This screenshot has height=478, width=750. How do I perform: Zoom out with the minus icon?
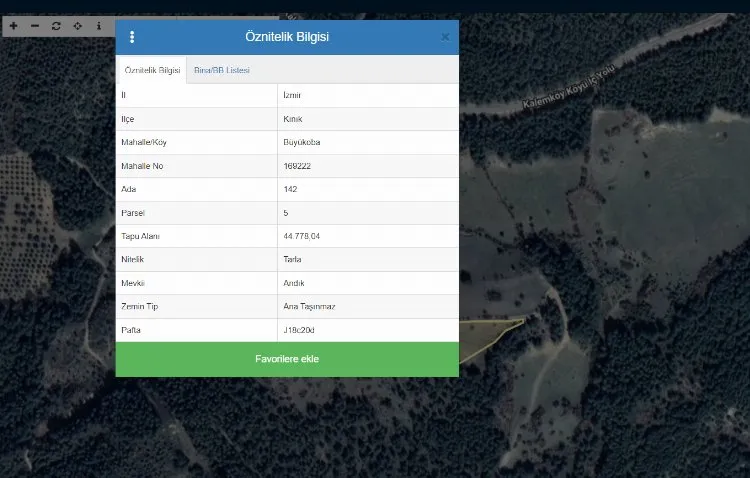[x=35, y=25]
